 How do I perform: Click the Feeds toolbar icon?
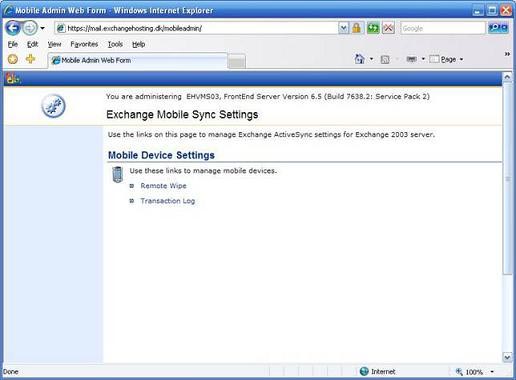pos(385,60)
